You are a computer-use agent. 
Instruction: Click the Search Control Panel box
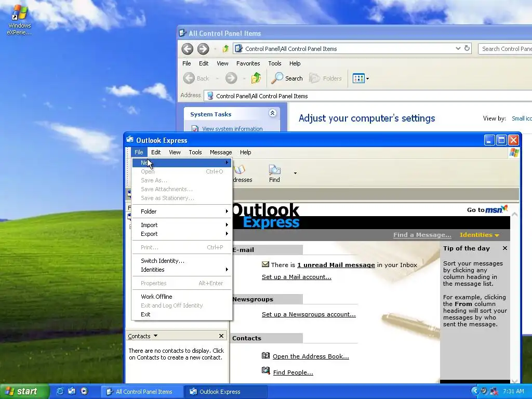point(505,49)
